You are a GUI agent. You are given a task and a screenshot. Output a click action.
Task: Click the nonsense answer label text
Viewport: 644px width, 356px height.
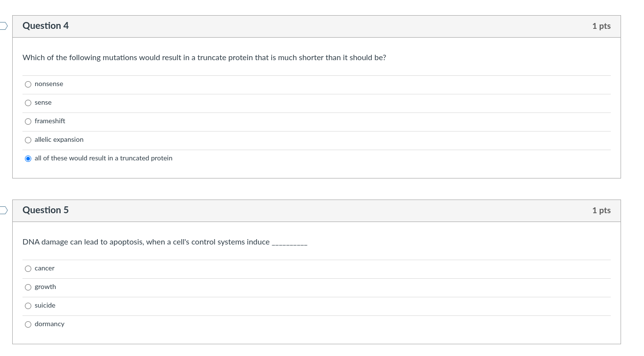click(49, 84)
